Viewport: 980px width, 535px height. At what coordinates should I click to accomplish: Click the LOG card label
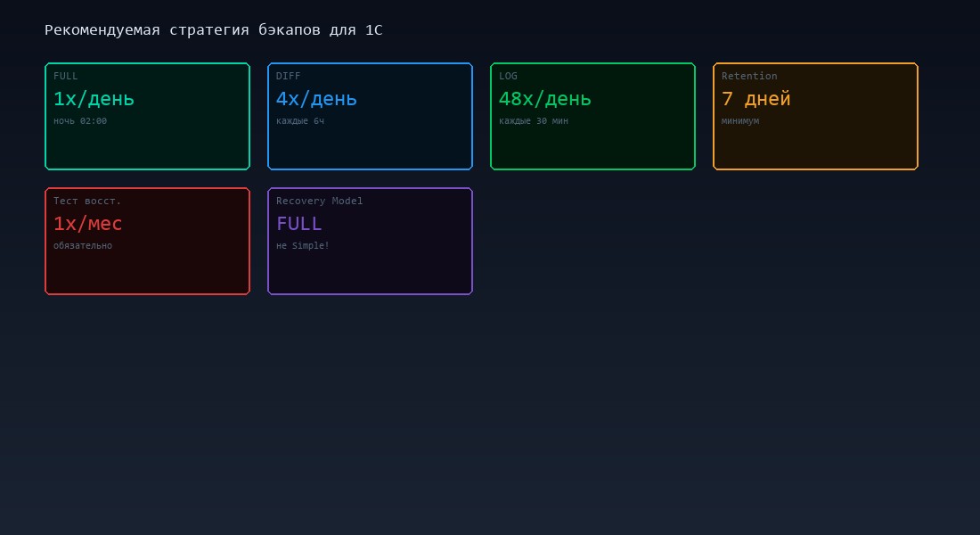click(x=508, y=77)
